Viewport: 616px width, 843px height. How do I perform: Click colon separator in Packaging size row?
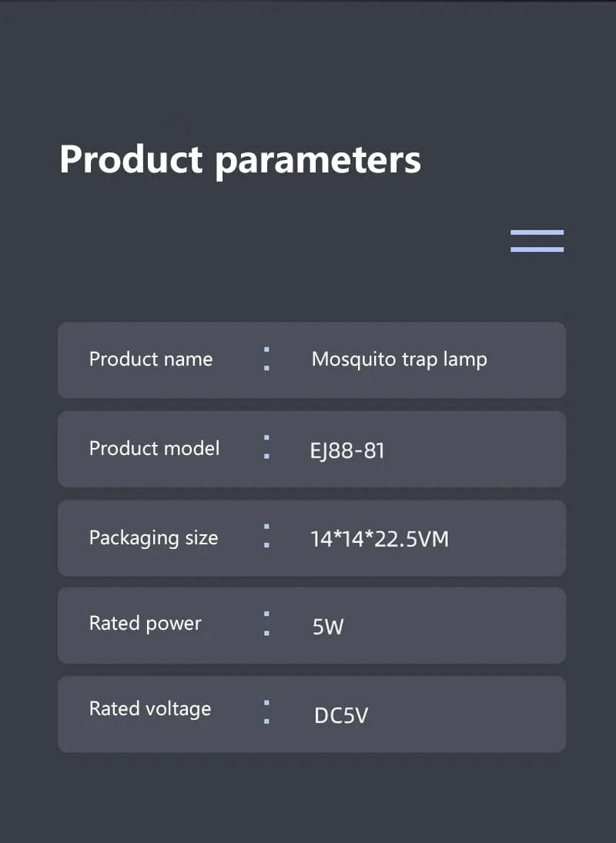266,536
